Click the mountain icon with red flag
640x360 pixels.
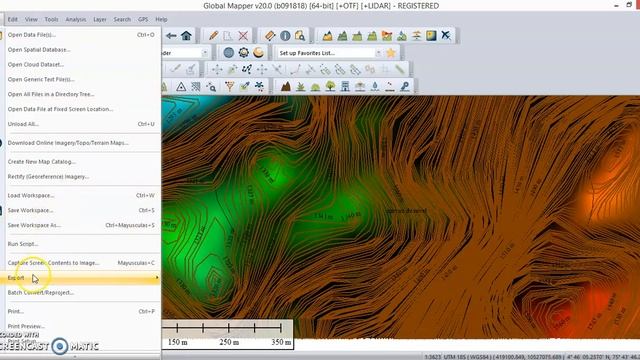coord(387,36)
